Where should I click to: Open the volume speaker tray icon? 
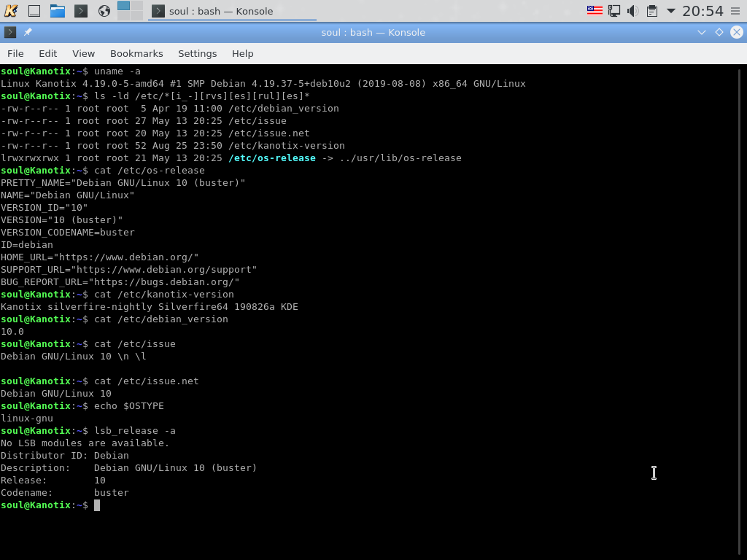click(632, 10)
